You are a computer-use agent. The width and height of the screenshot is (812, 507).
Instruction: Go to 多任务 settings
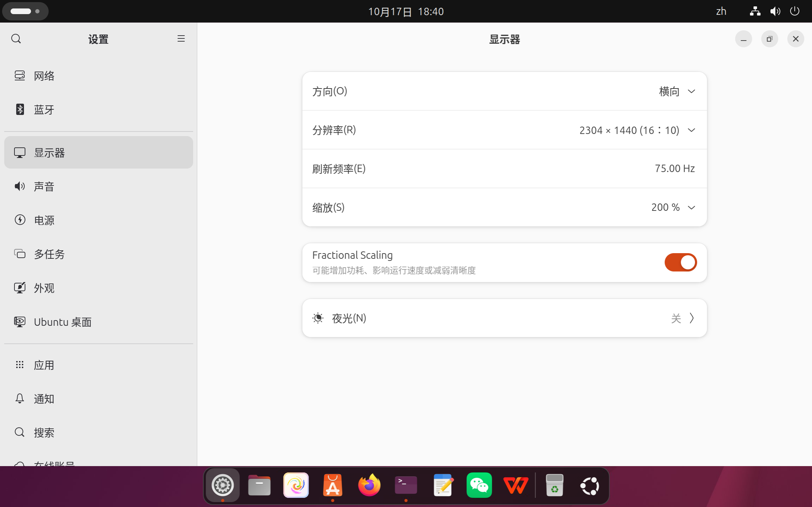coord(99,254)
